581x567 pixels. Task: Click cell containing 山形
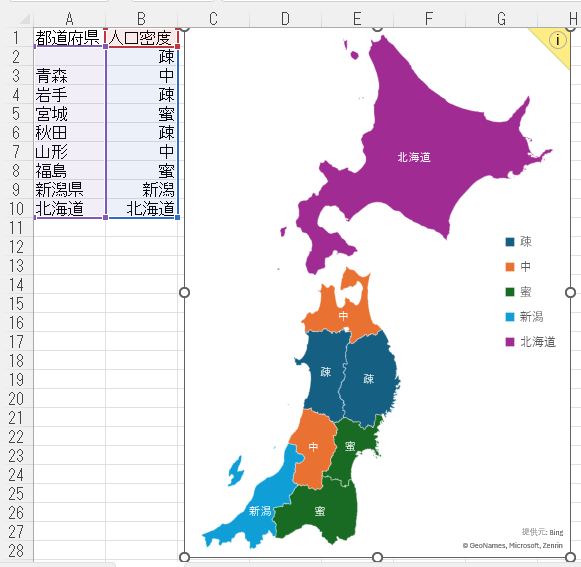tap(69, 152)
